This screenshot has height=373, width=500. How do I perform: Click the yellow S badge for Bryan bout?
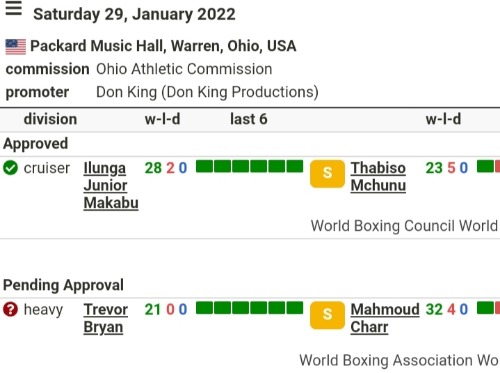point(327,315)
